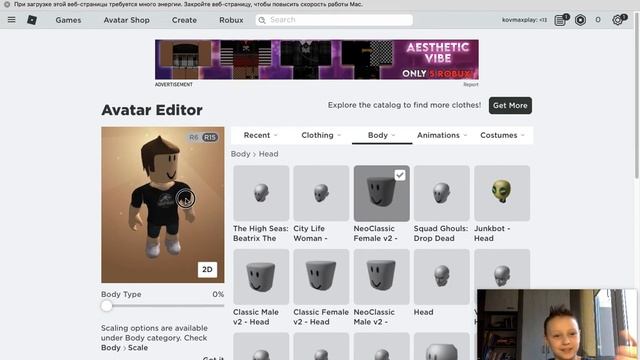Click the Roblox logo home icon

point(32,20)
